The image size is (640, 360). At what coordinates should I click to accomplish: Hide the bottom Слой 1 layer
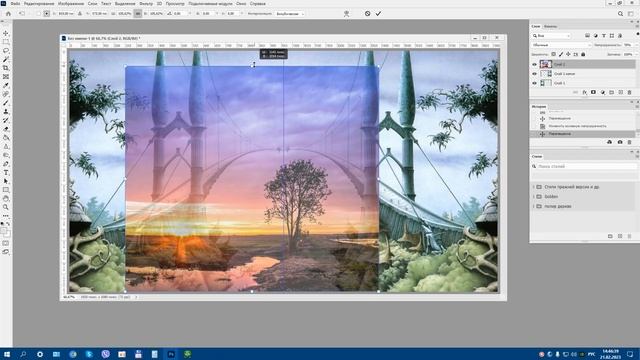pyautogui.click(x=534, y=83)
